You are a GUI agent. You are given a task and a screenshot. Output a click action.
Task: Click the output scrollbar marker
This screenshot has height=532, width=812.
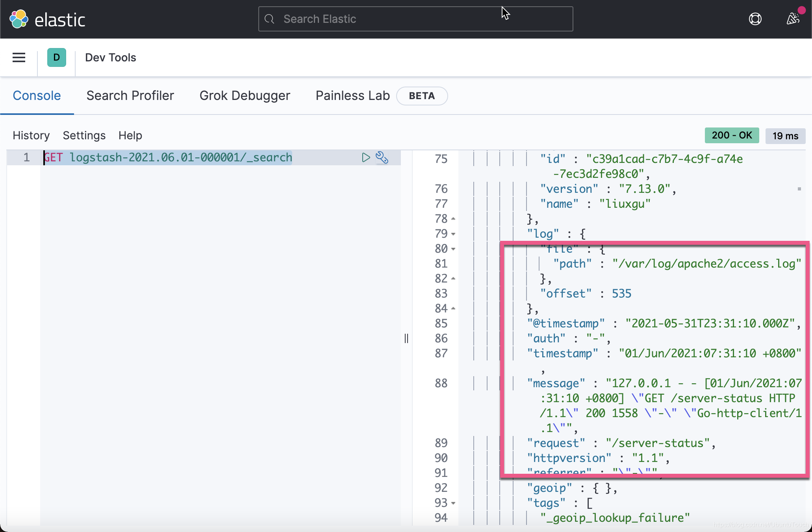(x=799, y=189)
